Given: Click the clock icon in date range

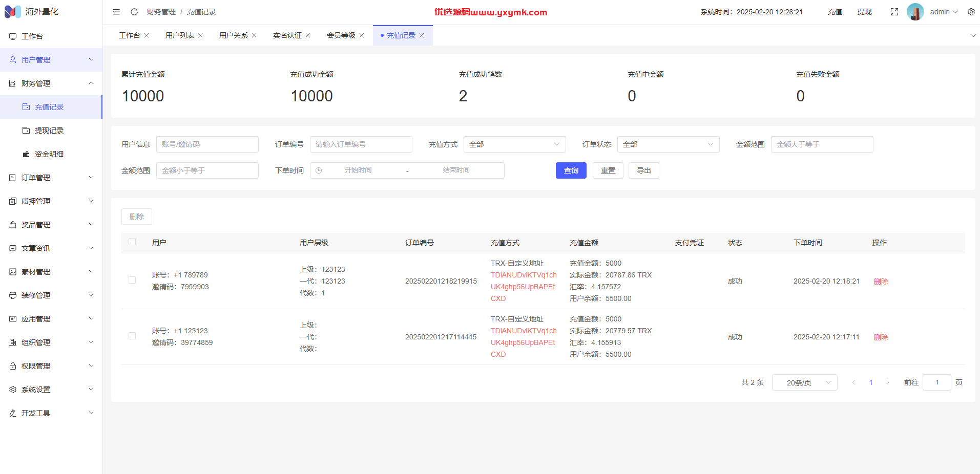Looking at the screenshot, I should point(319,170).
